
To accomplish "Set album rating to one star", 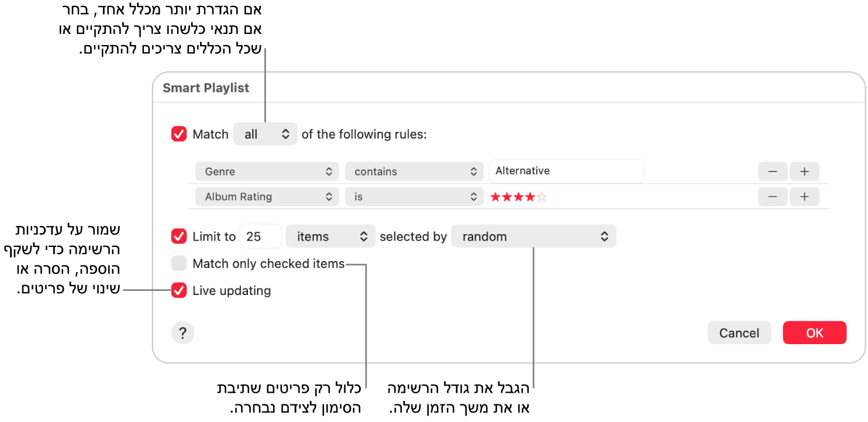I will click(x=496, y=197).
